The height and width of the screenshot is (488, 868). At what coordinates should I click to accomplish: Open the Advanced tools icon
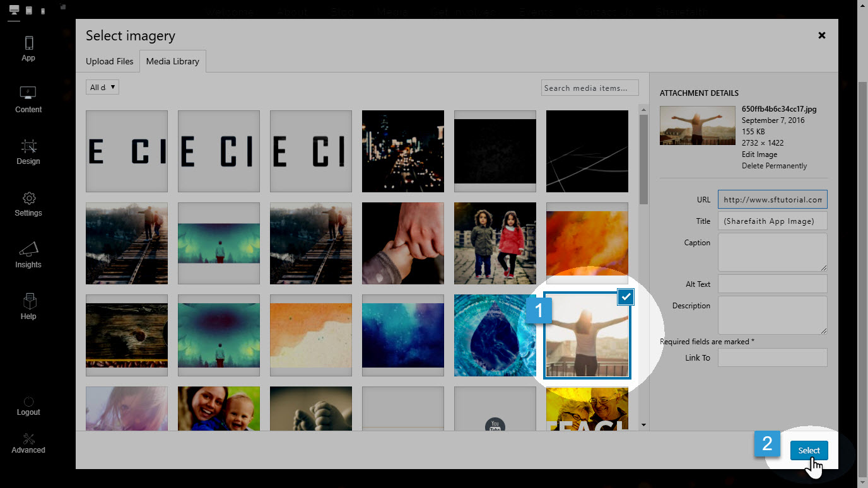(28, 438)
